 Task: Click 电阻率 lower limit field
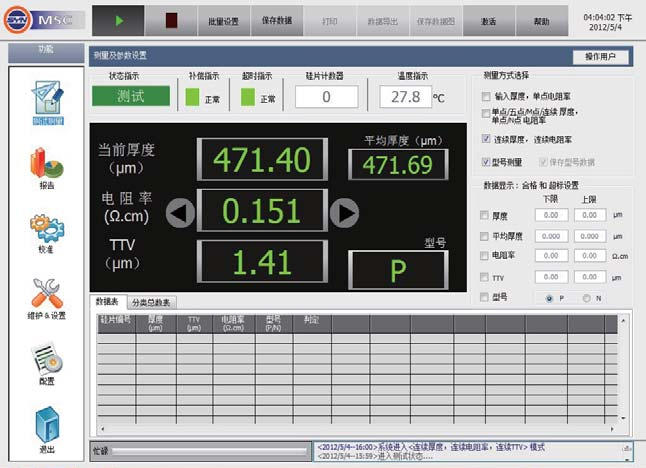pyautogui.click(x=552, y=255)
